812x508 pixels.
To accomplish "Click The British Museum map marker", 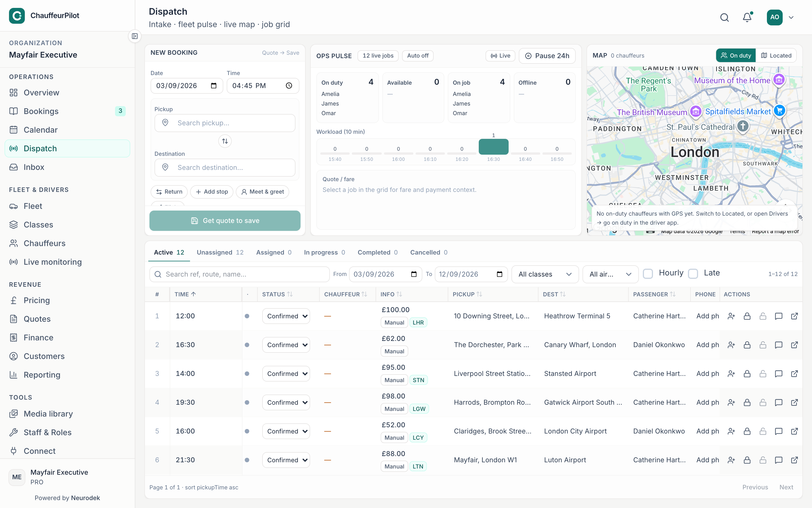I will click(x=696, y=111).
